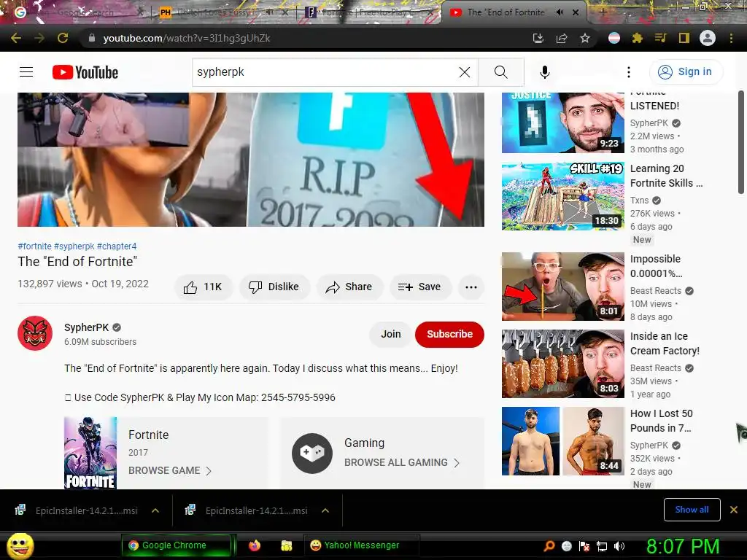The height and width of the screenshot is (560, 747).
Task: Join the SypherPK channel membership
Action: [x=390, y=334]
